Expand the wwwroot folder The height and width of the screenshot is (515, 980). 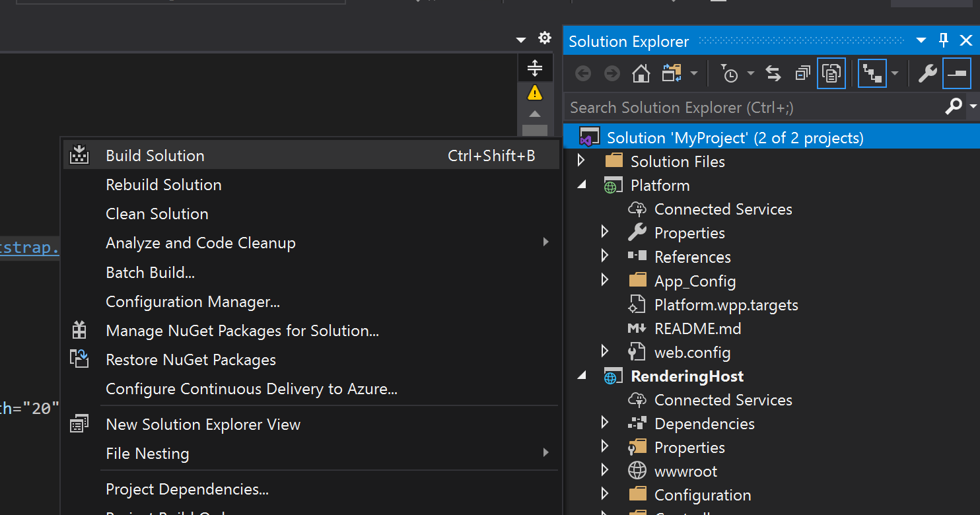(605, 470)
